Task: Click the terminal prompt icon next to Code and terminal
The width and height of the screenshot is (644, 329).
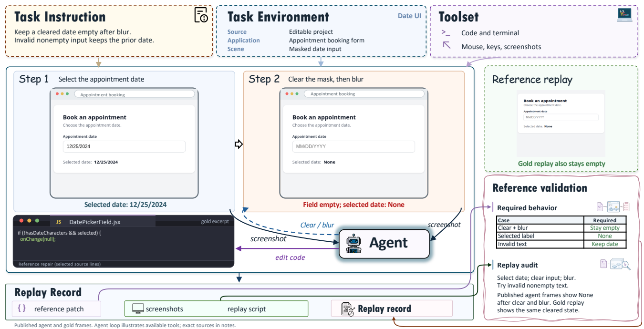Action: point(446,33)
